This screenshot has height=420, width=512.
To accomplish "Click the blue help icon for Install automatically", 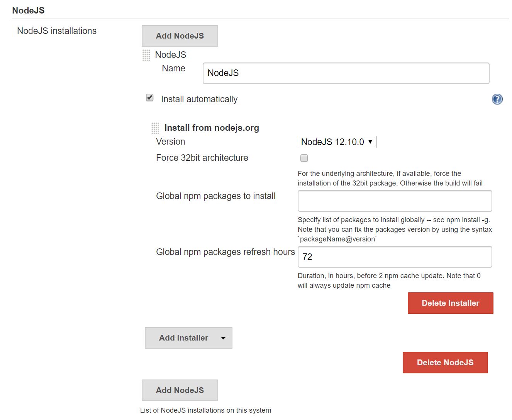I will point(497,99).
